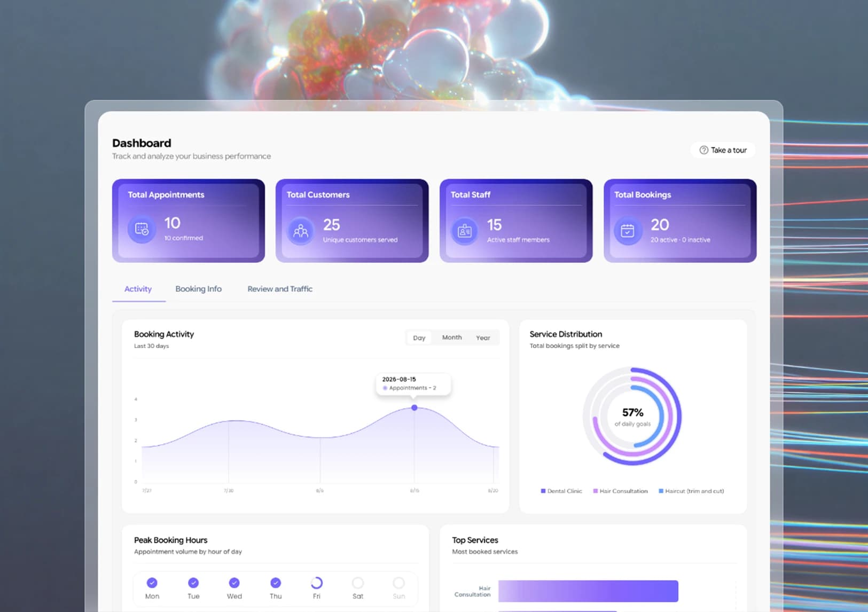The height and width of the screenshot is (612, 868).
Task: Toggle the Thu day checkmark
Action: pyautogui.click(x=276, y=583)
